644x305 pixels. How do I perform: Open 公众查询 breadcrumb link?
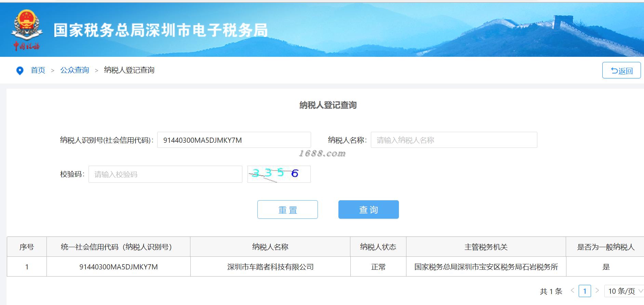point(75,70)
